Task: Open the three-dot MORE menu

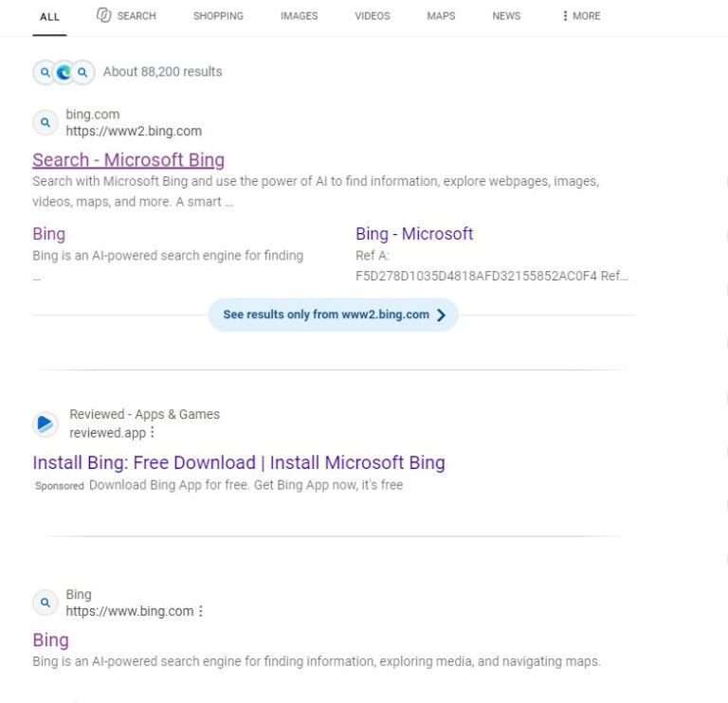Action: [x=581, y=16]
